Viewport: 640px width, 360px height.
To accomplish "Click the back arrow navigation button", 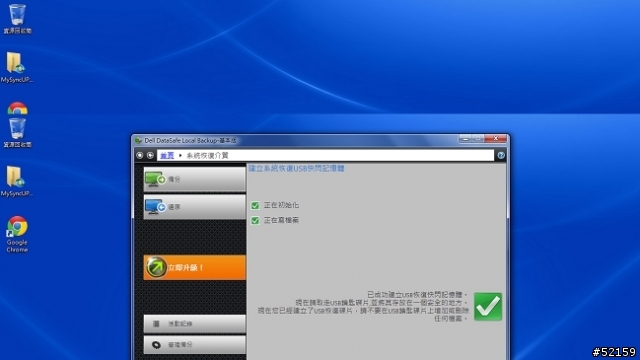I will click(150, 155).
